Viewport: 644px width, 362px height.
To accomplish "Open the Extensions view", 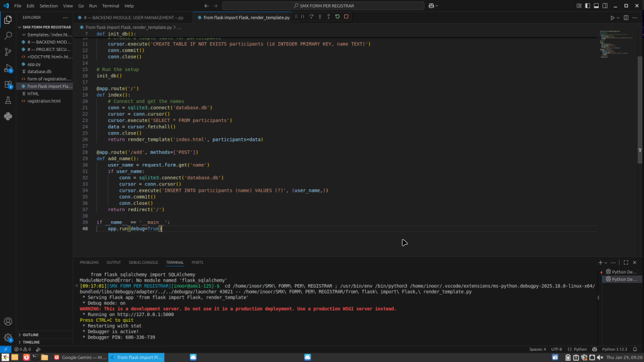I will click(x=8, y=84).
